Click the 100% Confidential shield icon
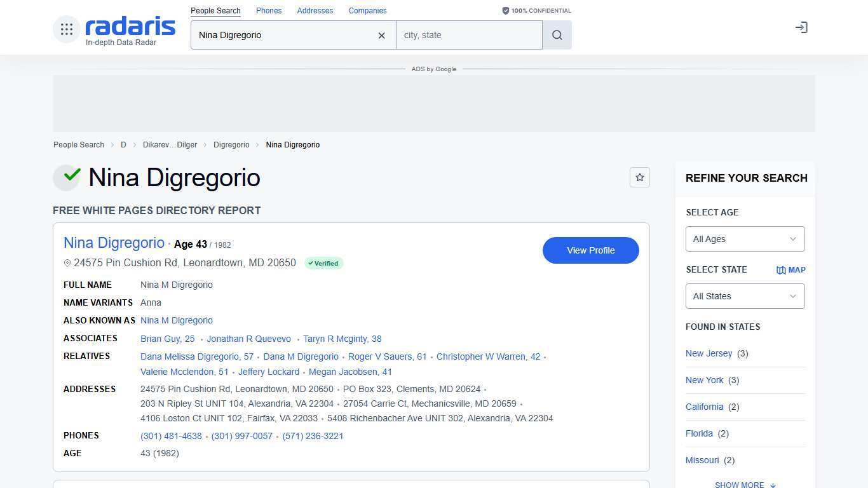Viewport: 868px width, 488px height. pyautogui.click(x=505, y=10)
